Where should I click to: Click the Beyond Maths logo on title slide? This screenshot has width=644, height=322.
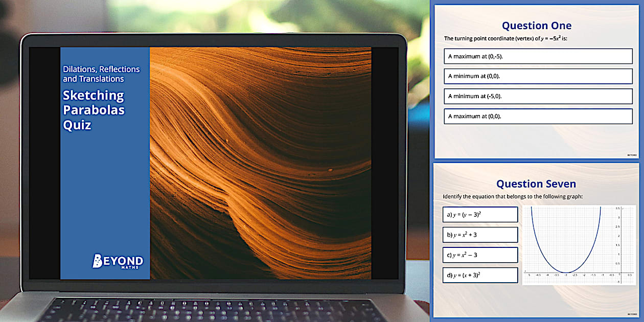(x=118, y=261)
